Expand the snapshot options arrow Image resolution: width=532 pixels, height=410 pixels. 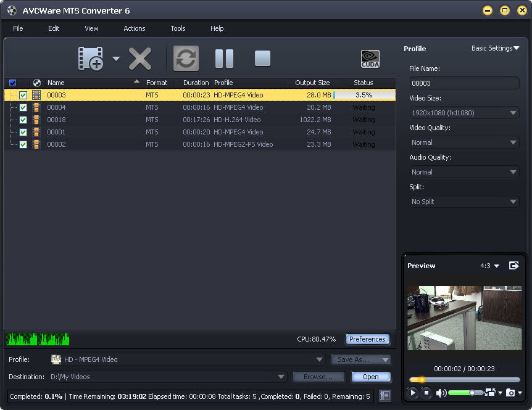click(x=520, y=393)
